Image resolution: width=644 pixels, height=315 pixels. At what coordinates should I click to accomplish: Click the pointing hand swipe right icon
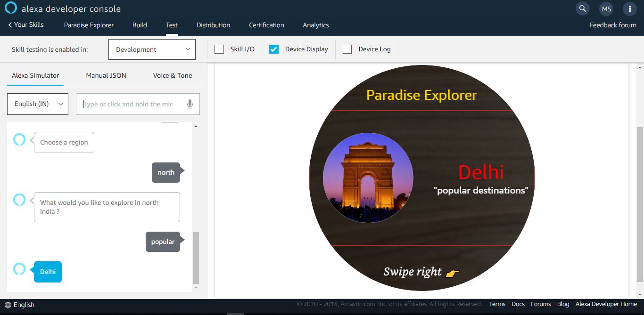point(452,273)
